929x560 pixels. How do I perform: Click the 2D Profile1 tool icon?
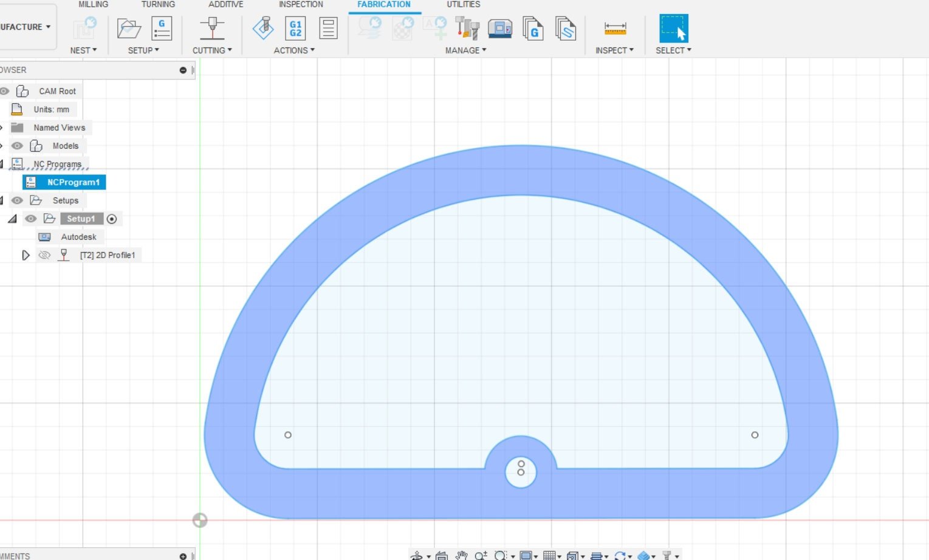tap(63, 255)
